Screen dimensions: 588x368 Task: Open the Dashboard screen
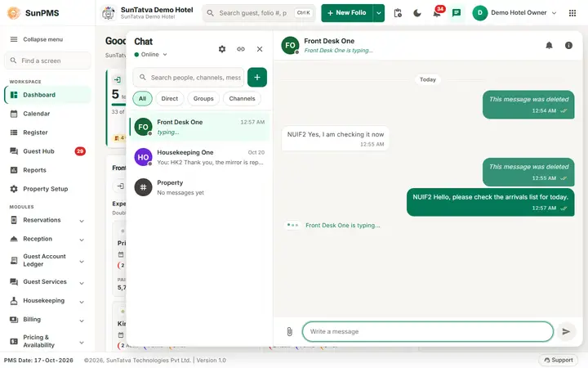point(47,95)
